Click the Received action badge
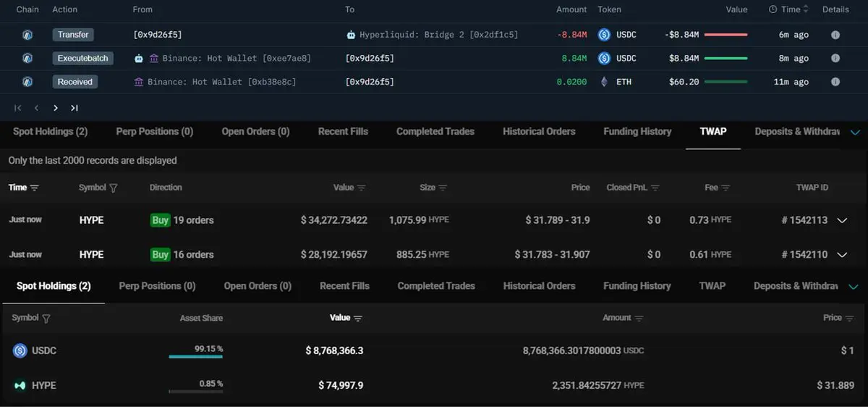This screenshot has height=407, width=868. click(75, 82)
